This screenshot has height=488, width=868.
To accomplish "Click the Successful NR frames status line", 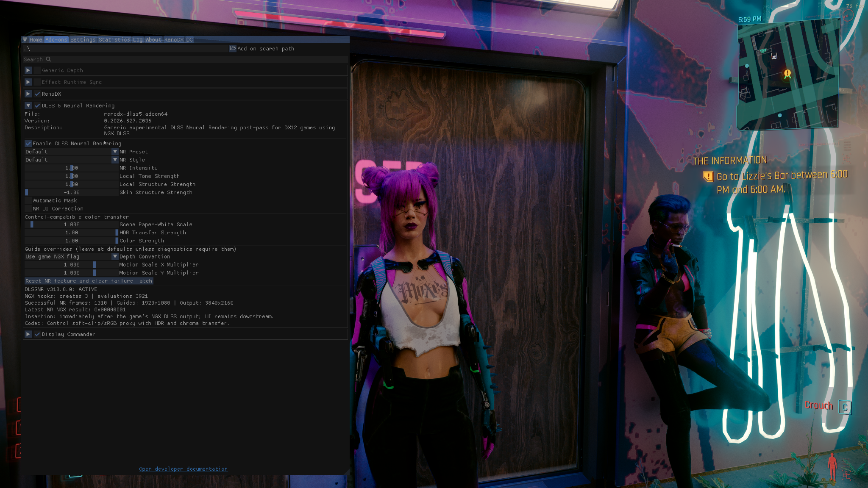I will point(129,303).
